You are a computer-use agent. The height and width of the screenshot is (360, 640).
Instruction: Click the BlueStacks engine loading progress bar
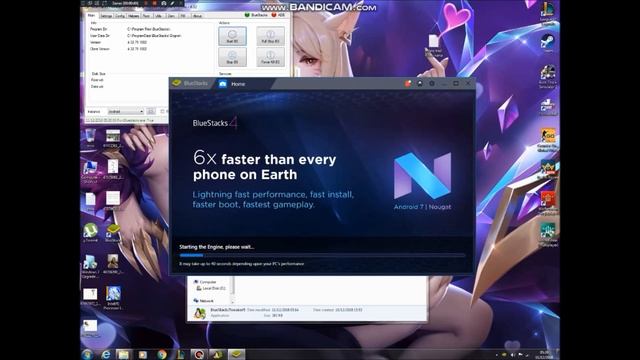pos(322,255)
